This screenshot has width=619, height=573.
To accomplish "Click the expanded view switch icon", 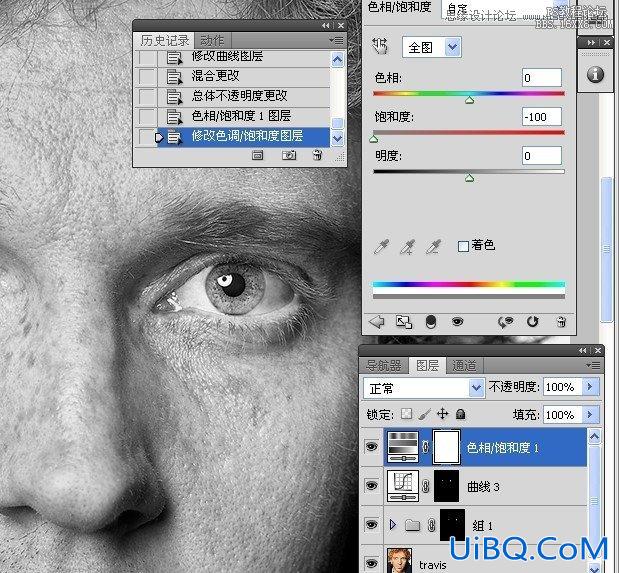I will coord(403,322).
